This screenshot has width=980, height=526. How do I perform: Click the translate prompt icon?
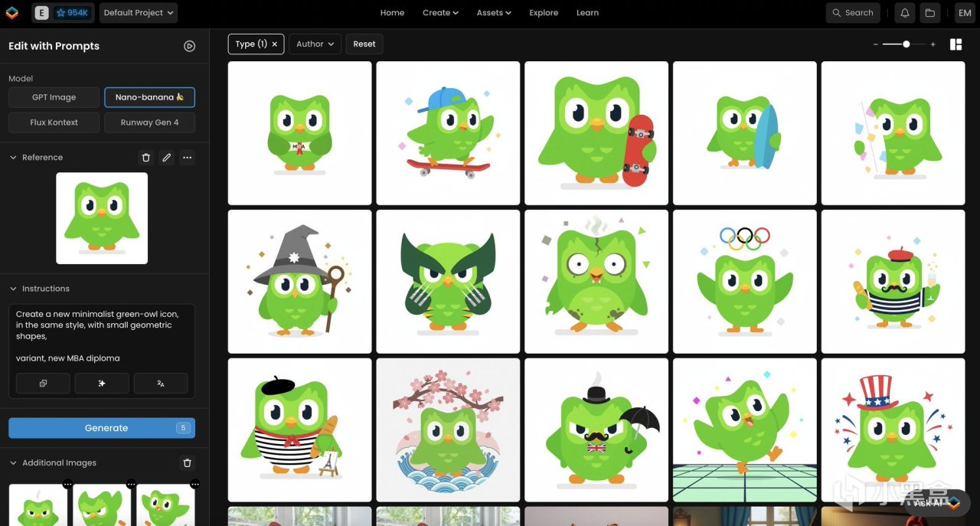pos(161,384)
